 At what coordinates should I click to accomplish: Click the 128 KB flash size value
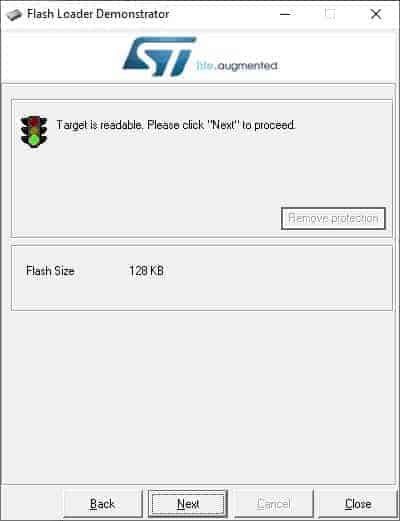click(146, 271)
